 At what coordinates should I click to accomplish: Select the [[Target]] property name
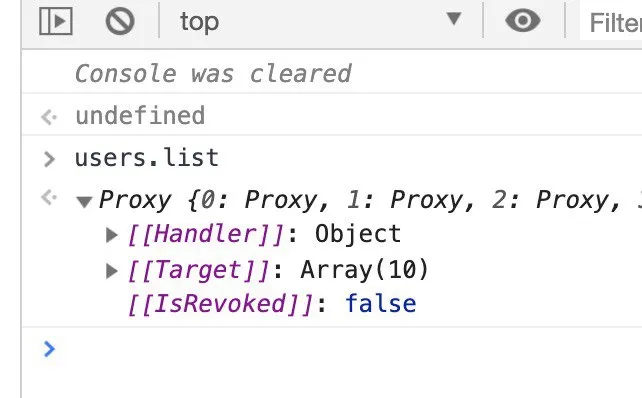coord(199,271)
